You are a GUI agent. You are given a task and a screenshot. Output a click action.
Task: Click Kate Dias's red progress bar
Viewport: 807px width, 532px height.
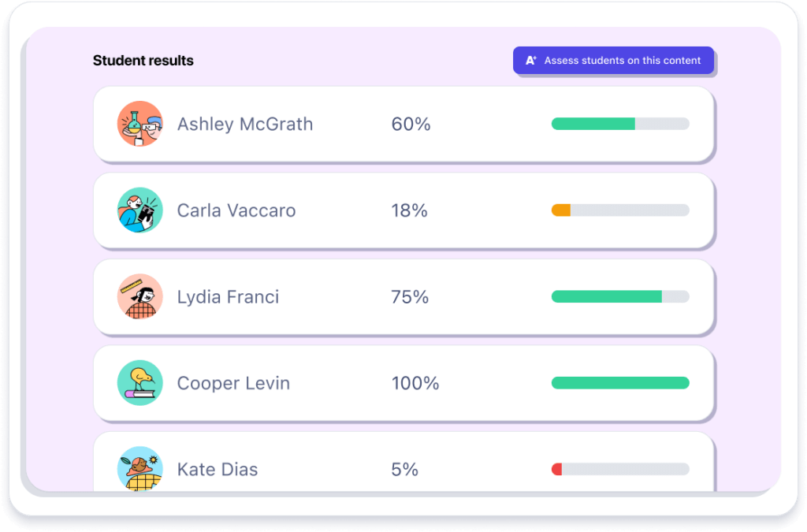pyautogui.click(x=620, y=470)
